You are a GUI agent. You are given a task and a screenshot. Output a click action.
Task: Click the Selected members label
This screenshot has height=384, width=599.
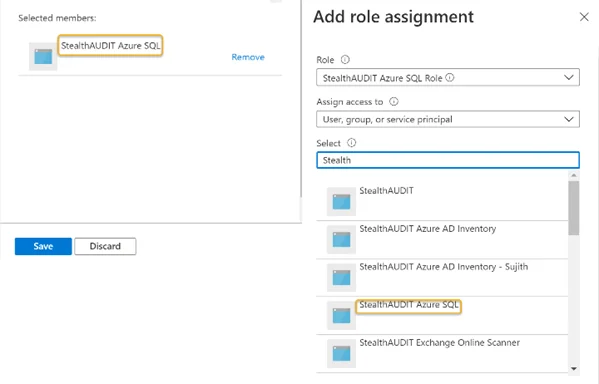[x=57, y=18]
